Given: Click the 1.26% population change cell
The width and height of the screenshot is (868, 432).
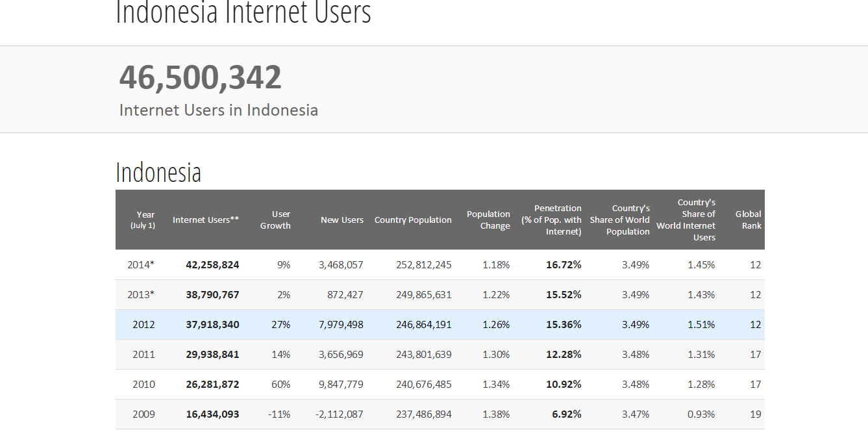Looking at the screenshot, I should (x=496, y=324).
